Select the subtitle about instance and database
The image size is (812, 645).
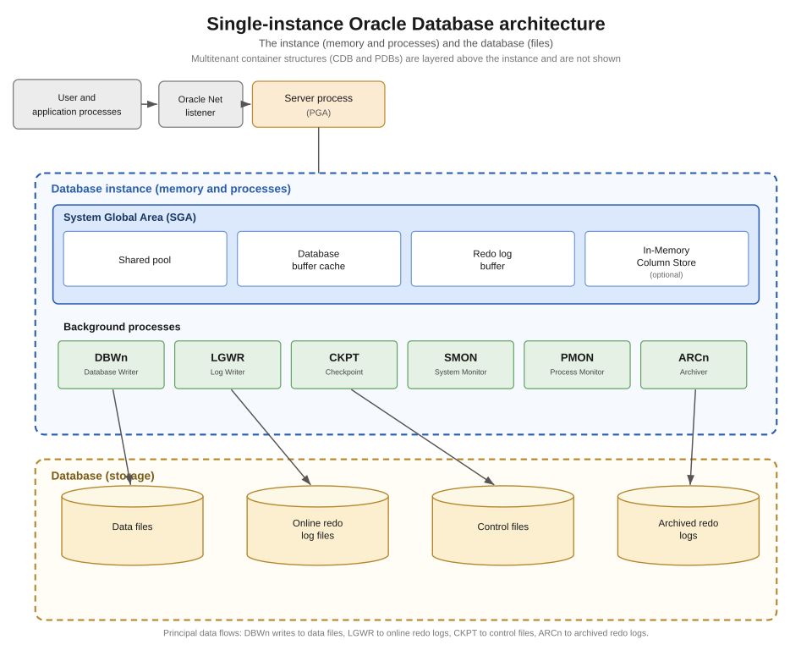point(406,43)
